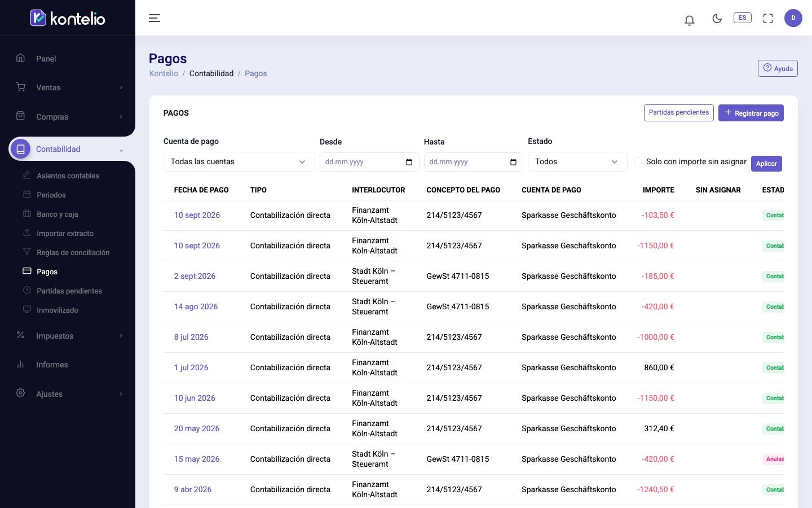The image size is (812, 508).
Task: Click the Compras bag icon
Action: tap(20, 116)
